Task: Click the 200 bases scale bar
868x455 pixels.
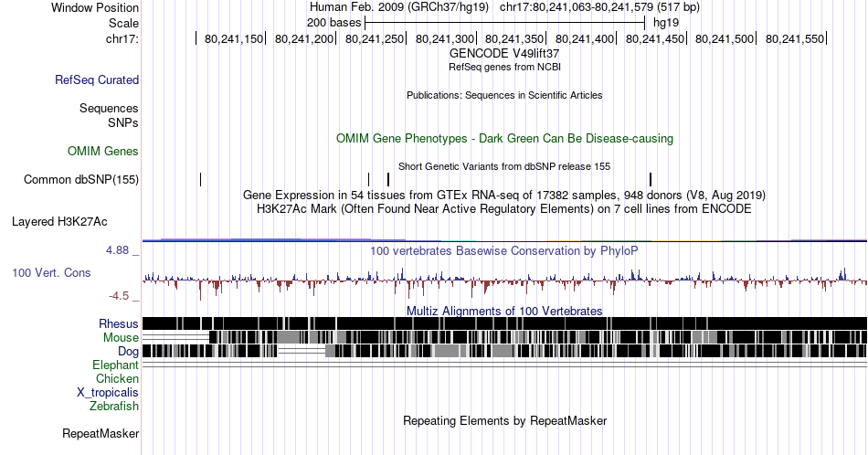Action: [505, 23]
